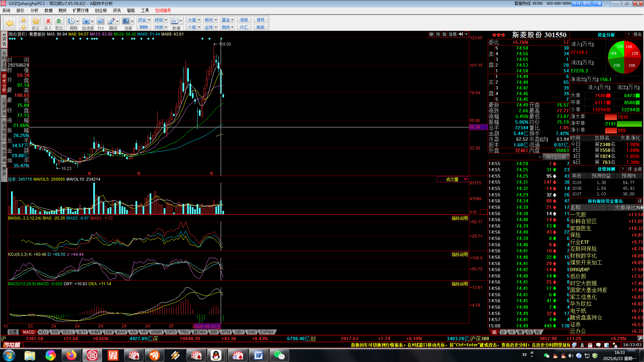Click the yellow back arrow icon
This screenshot has height=362, width=644.
click(10, 23)
